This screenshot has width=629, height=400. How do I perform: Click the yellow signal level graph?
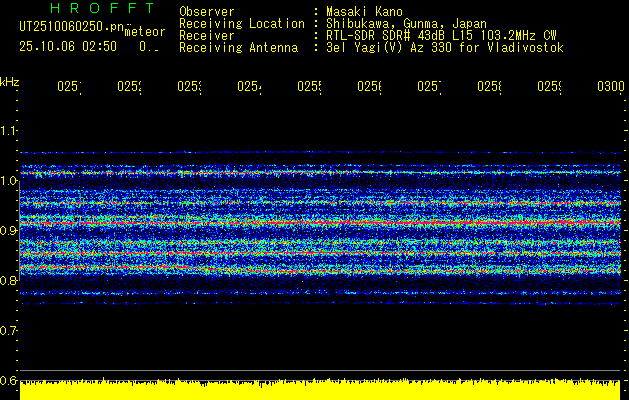[x=320, y=389]
